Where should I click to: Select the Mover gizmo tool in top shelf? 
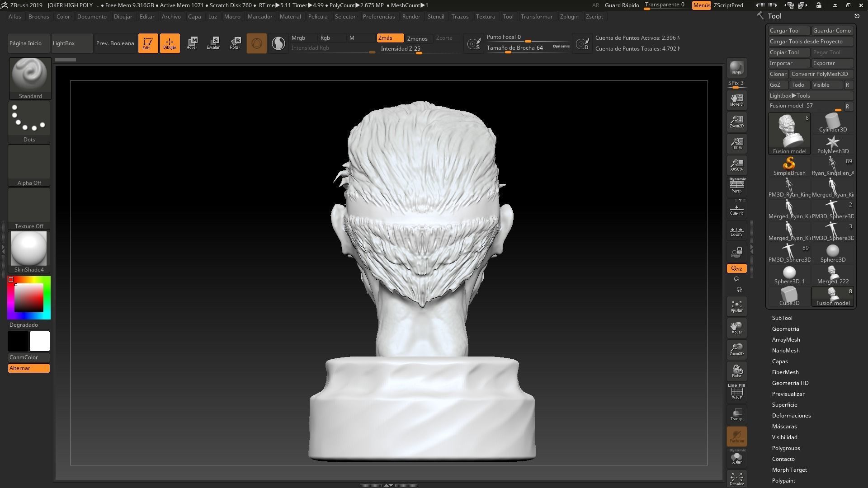pos(192,43)
